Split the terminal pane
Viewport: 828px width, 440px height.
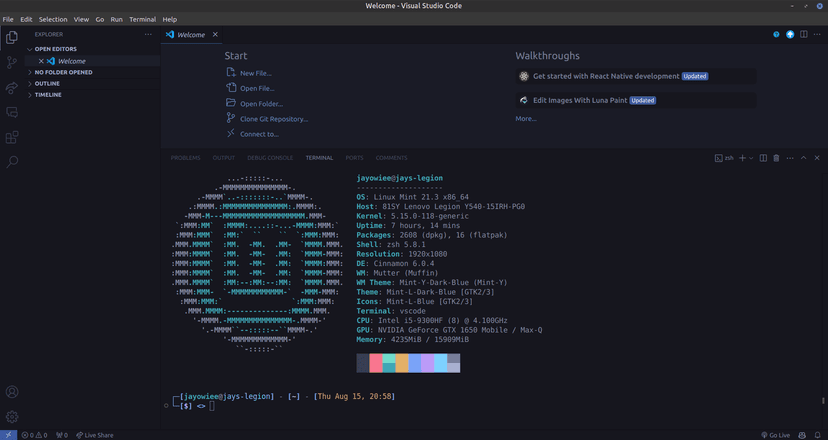tap(763, 158)
